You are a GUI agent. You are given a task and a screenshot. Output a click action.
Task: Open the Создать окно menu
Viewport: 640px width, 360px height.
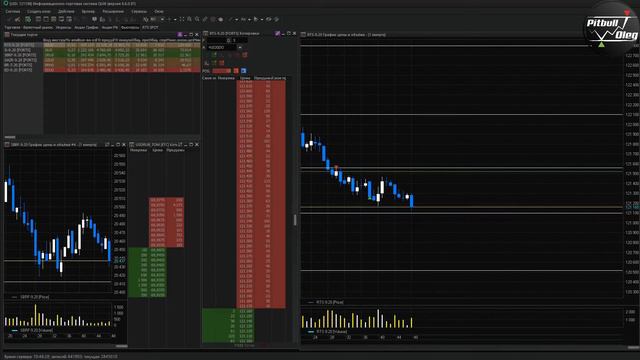tap(39, 11)
